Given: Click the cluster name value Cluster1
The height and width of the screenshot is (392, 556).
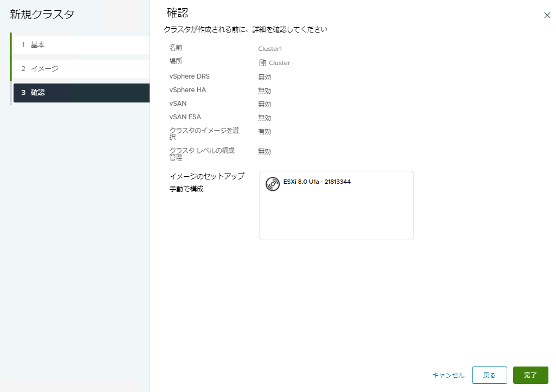Looking at the screenshot, I should click(x=270, y=48).
